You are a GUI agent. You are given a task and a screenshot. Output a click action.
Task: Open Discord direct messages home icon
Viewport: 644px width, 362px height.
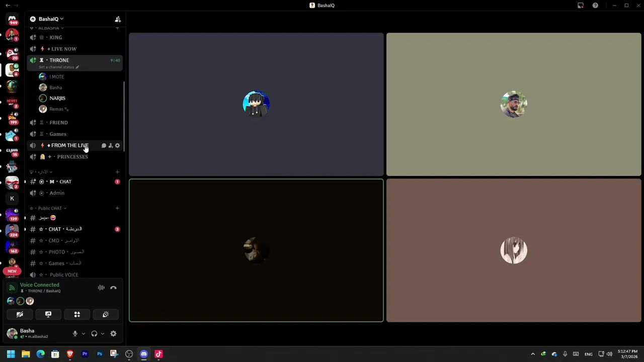12,19
